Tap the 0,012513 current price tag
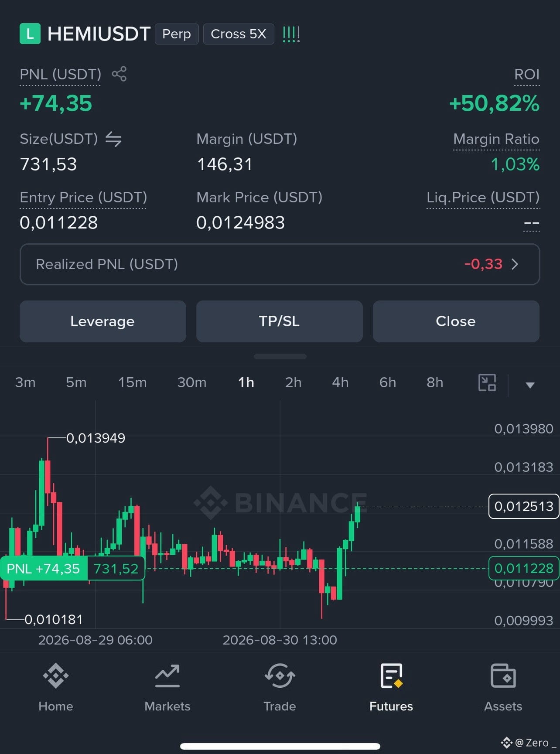560x754 pixels. coord(524,506)
